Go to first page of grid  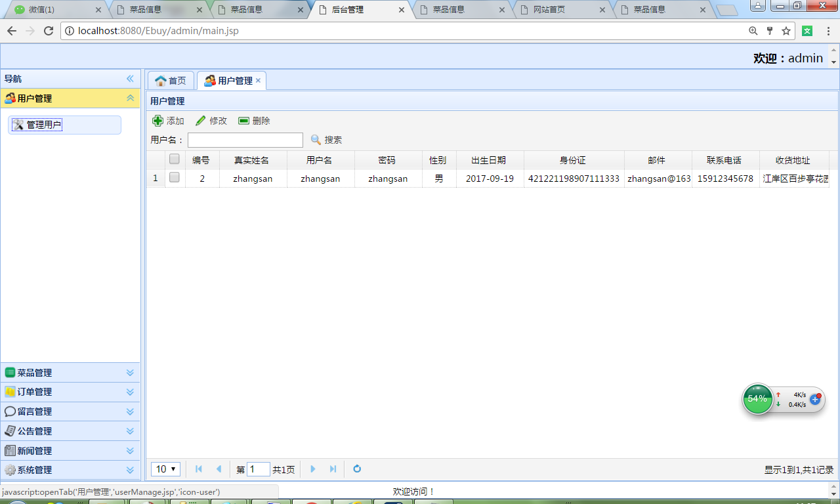(199, 469)
